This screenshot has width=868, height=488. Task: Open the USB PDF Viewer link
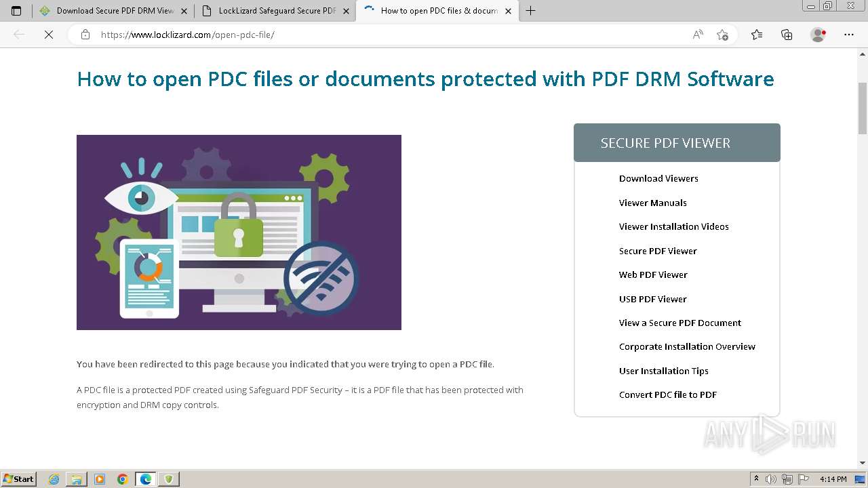(652, 299)
